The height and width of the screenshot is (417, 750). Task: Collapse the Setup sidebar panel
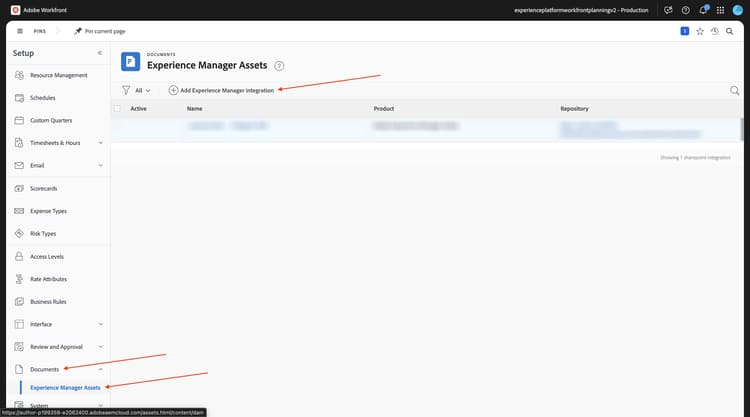(100, 53)
